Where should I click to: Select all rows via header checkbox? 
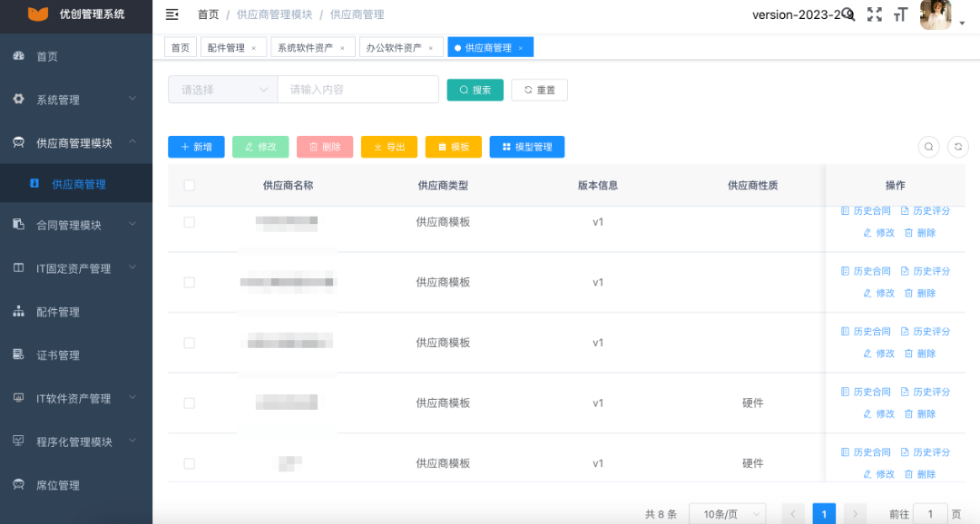(189, 185)
